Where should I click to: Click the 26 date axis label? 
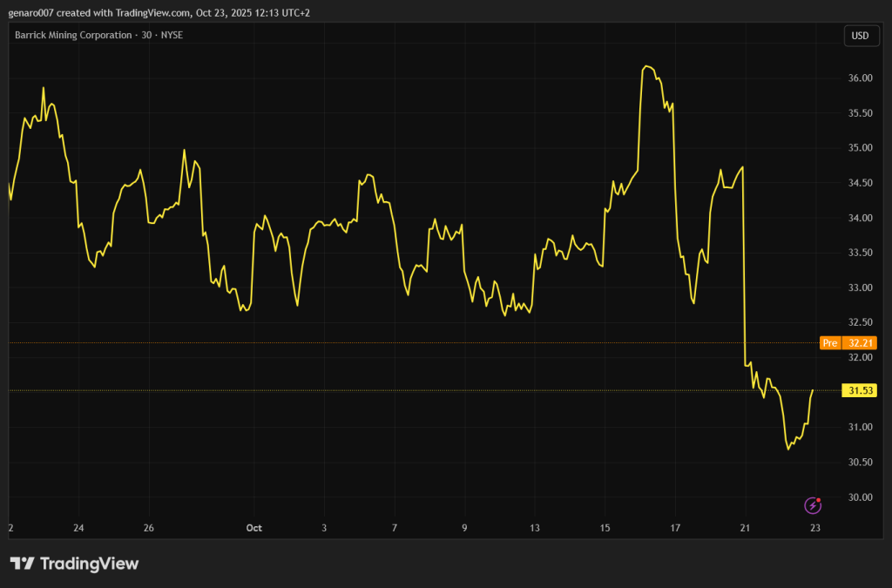tap(149, 528)
